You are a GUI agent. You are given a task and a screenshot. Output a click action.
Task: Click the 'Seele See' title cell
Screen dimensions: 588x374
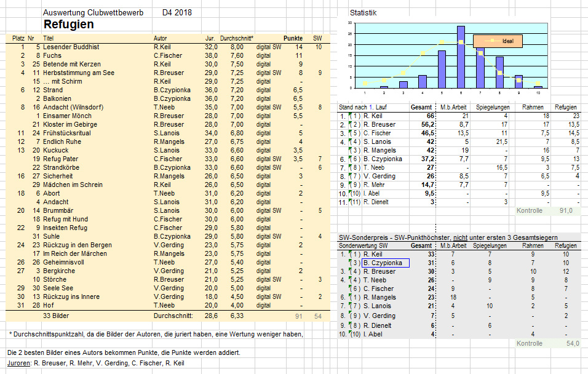(58, 288)
